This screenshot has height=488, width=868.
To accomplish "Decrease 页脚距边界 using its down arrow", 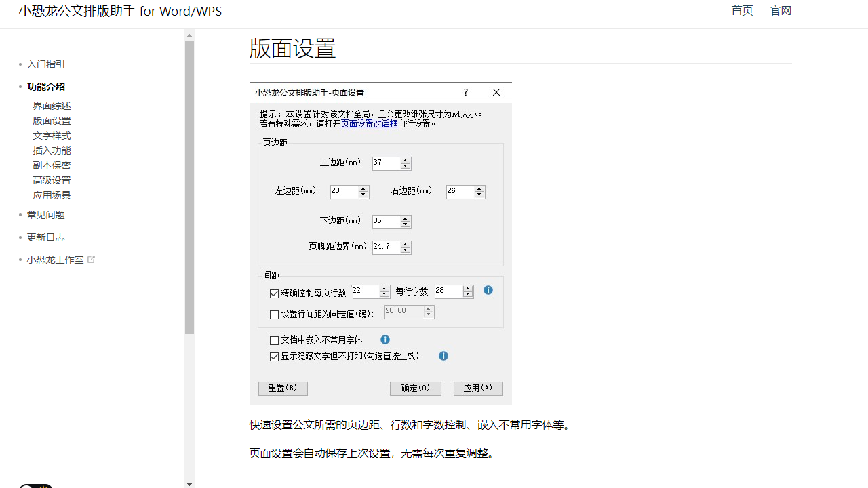I will point(406,250).
